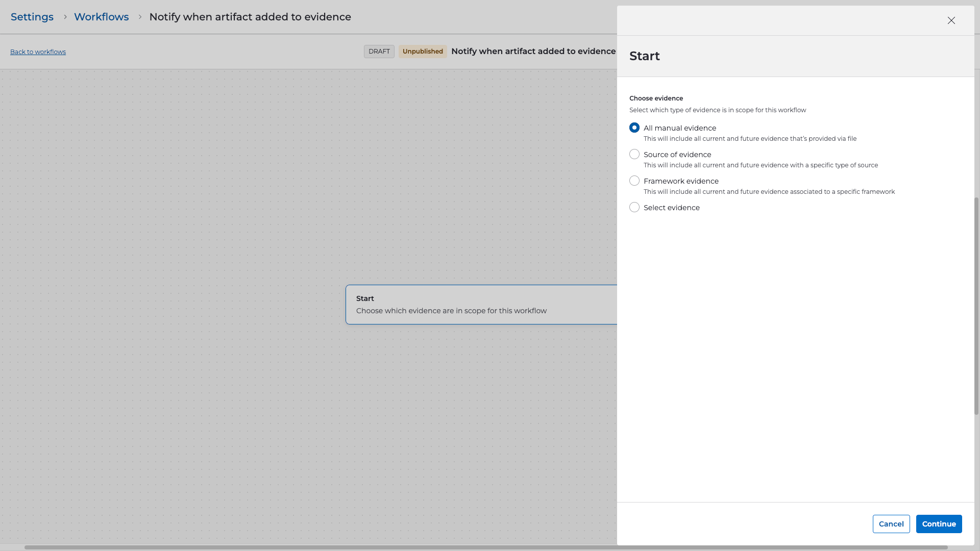980x551 pixels.
Task: Click the Cancel button
Action: click(891, 524)
